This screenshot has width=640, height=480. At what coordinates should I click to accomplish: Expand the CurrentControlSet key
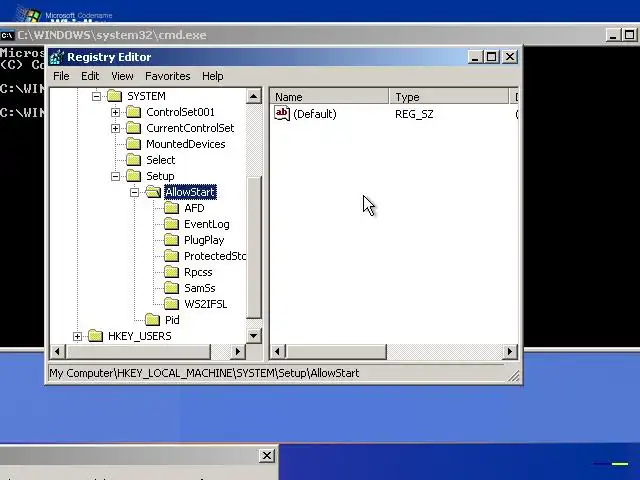click(x=116, y=128)
